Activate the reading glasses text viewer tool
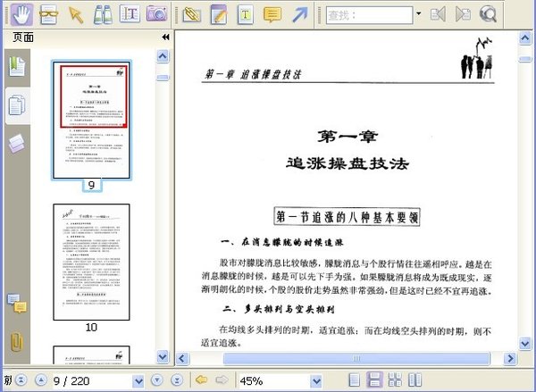The width and height of the screenshot is (536, 392). click(48, 14)
